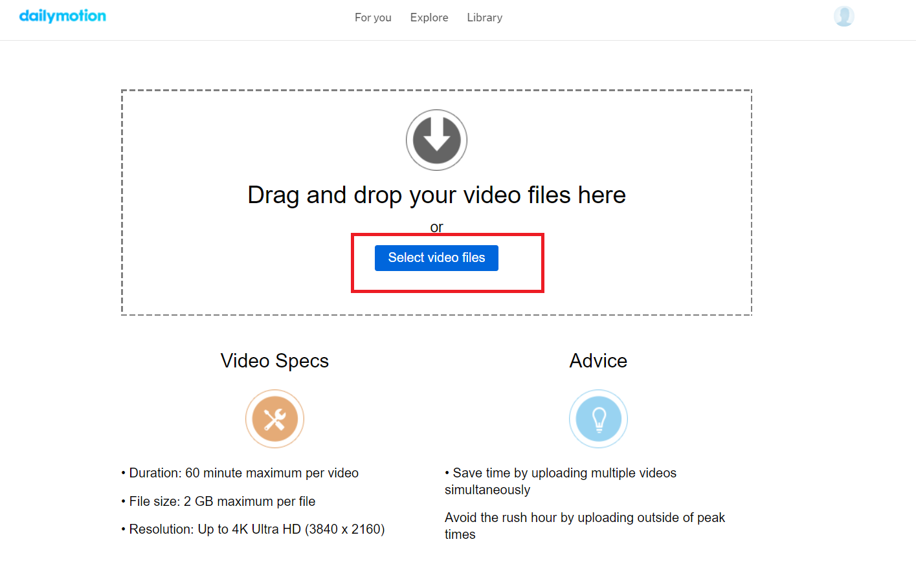Go to the Explore page

[429, 17]
